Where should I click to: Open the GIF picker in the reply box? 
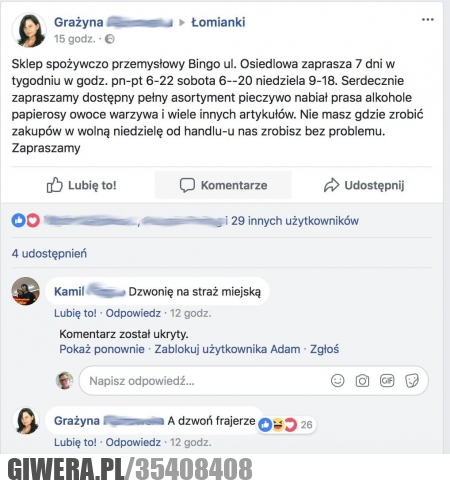pyautogui.click(x=387, y=380)
